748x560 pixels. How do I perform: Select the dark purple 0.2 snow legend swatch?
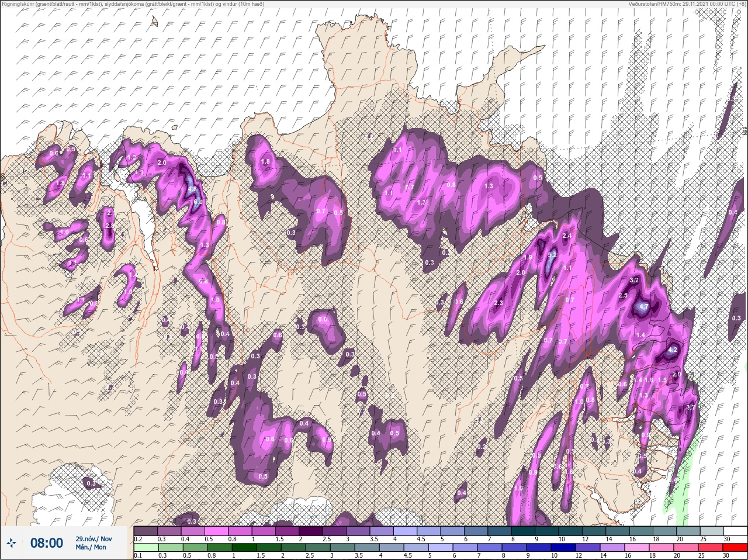tap(146, 530)
